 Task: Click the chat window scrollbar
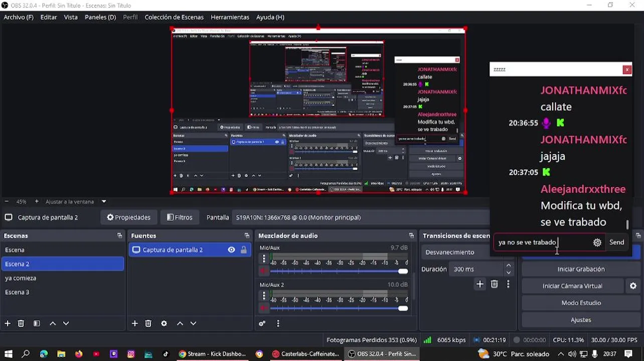tap(627, 224)
